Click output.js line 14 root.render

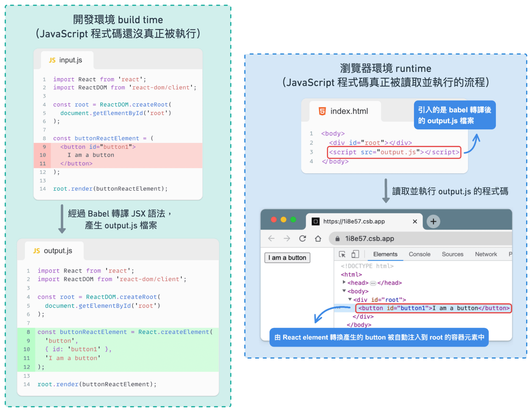pyautogui.click(x=97, y=384)
